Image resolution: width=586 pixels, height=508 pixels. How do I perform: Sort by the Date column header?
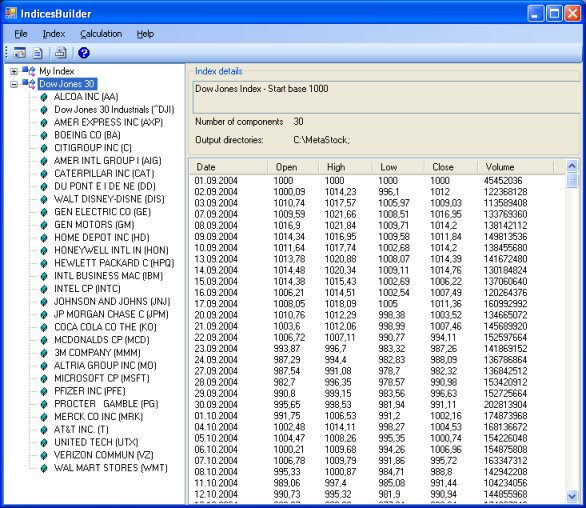[x=229, y=167]
